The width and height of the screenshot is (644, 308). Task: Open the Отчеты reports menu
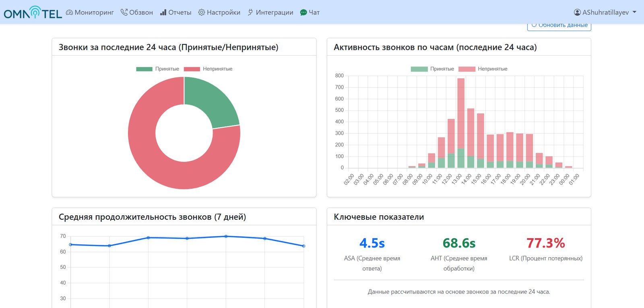(175, 12)
